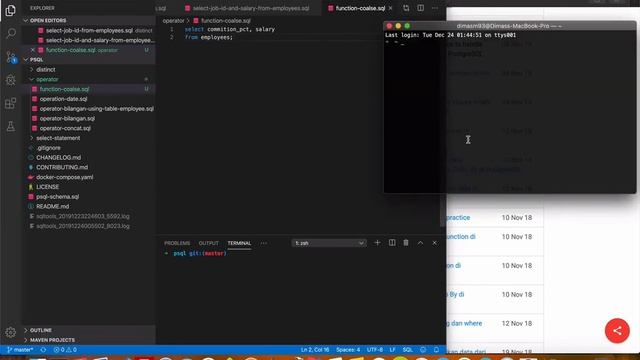Open the Debug view in activity bar
This screenshot has height=360, width=640.
click(11, 80)
